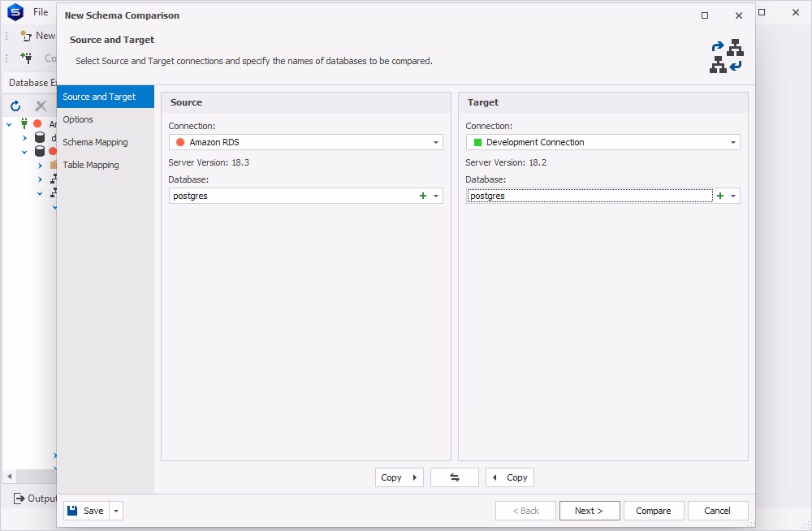Click the Back button
This screenshot has height=531, width=812.
point(525,511)
